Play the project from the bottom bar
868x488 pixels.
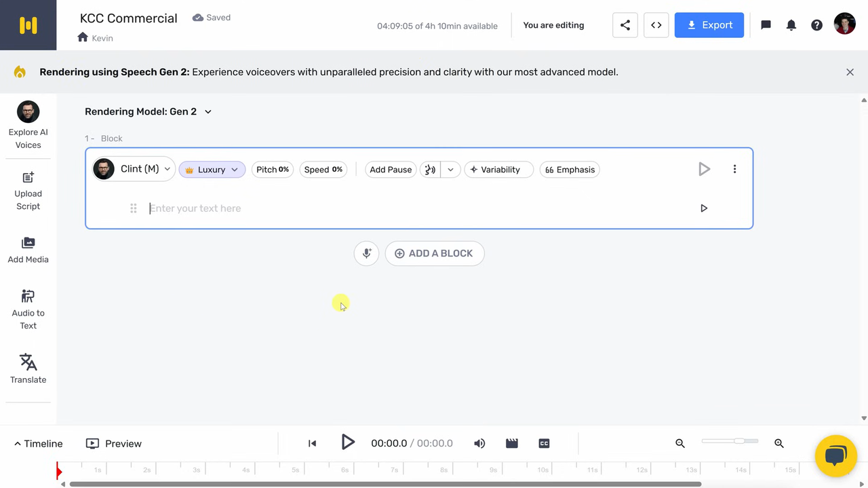click(x=347, y=443)
